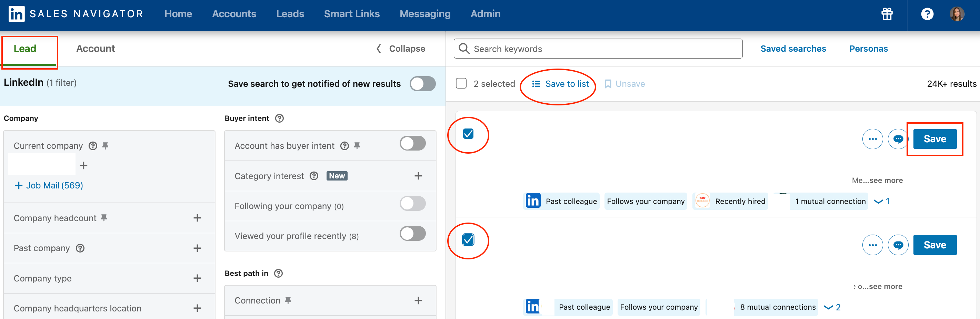Image resolution: width=980 pixels, height=319 pixels.
Task: Collapse the filters panel
Action: point(401,49)
